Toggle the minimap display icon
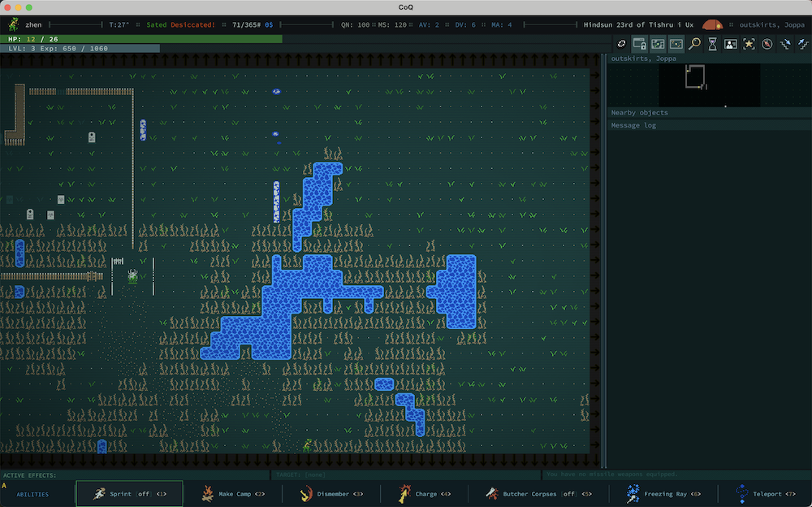 [658, 44]
